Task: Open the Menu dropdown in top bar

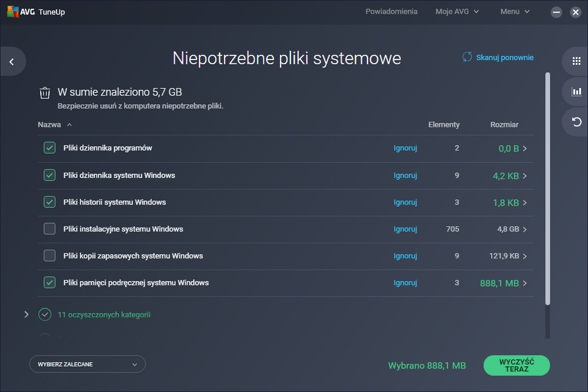Action: (515, 12)
